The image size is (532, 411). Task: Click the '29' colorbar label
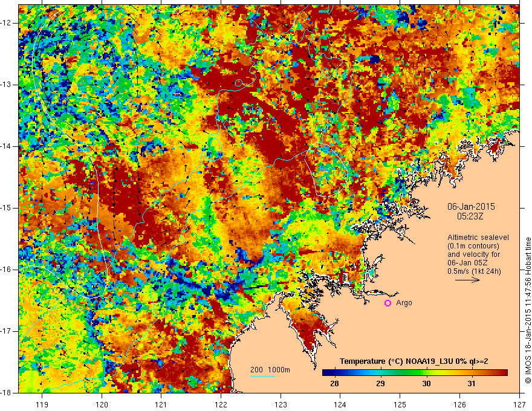380,384
